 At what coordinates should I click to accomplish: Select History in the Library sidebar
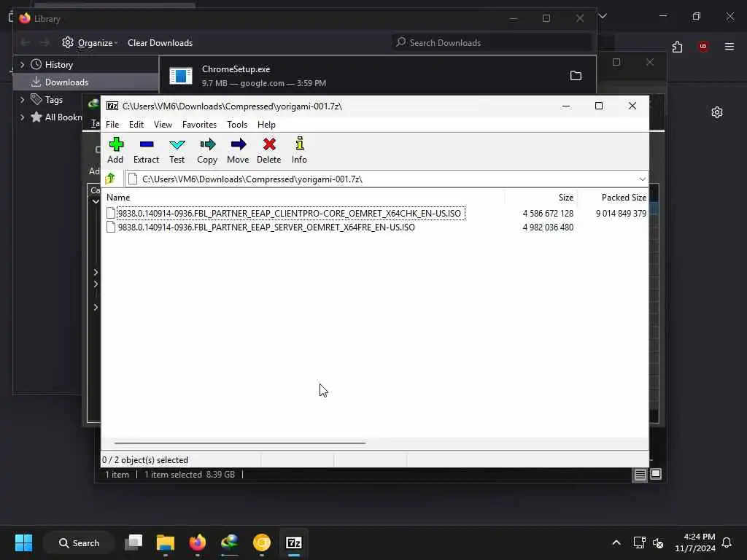coord(58,64)
